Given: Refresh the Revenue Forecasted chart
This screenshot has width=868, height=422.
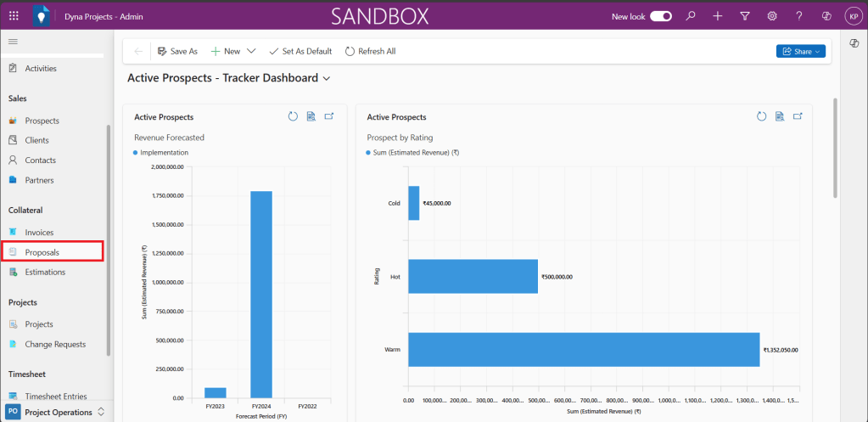Looking at the screenshot, I should tap(293, 117).
